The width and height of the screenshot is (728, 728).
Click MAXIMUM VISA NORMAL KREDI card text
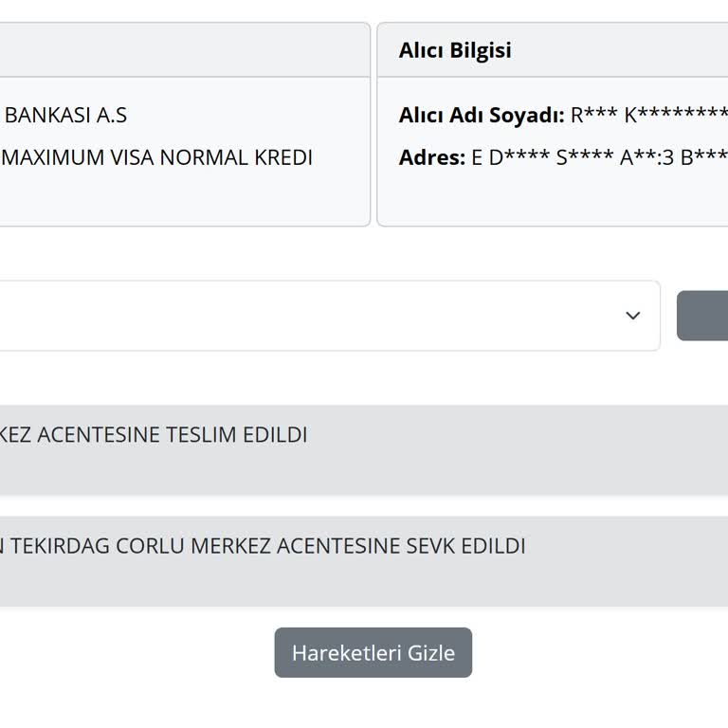[x=158, y=157]
